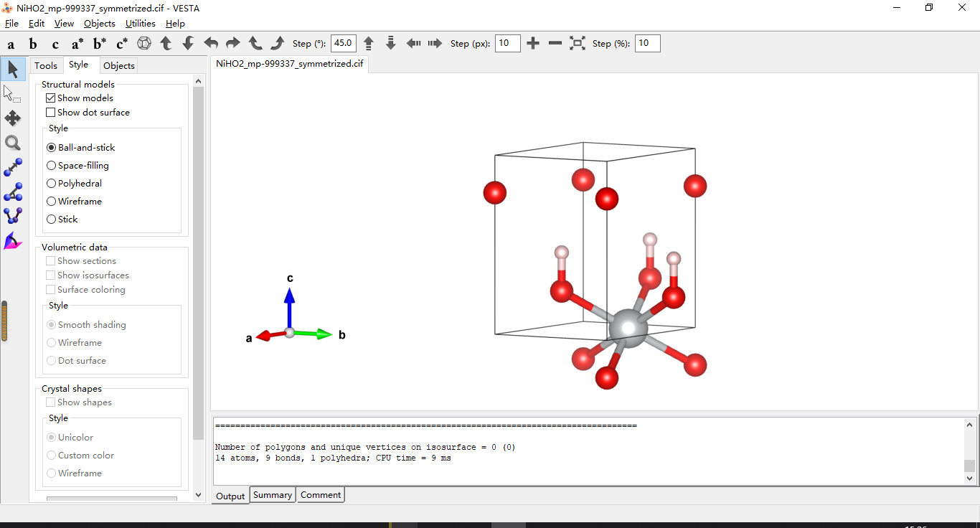Select the Bond angle measurement tool

(13, 192)
